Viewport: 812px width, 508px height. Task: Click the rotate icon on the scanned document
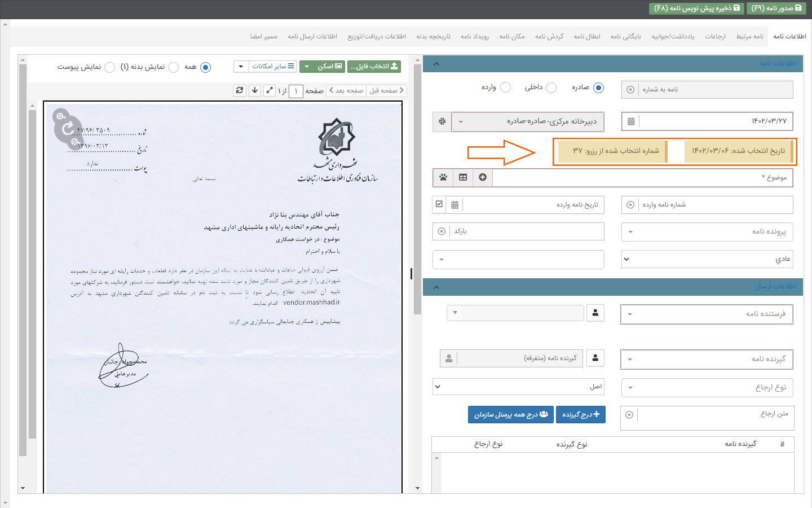pos(68,129)
